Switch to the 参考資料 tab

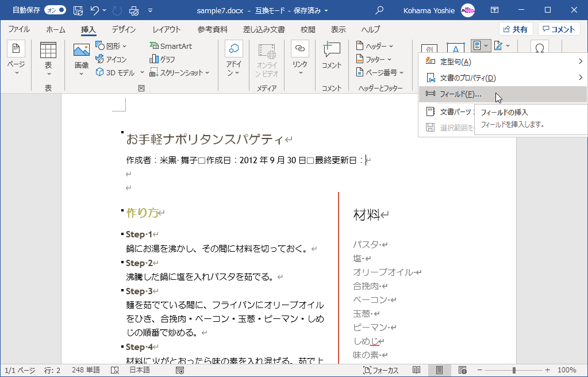pyautogui.click(x=212, y=29)
